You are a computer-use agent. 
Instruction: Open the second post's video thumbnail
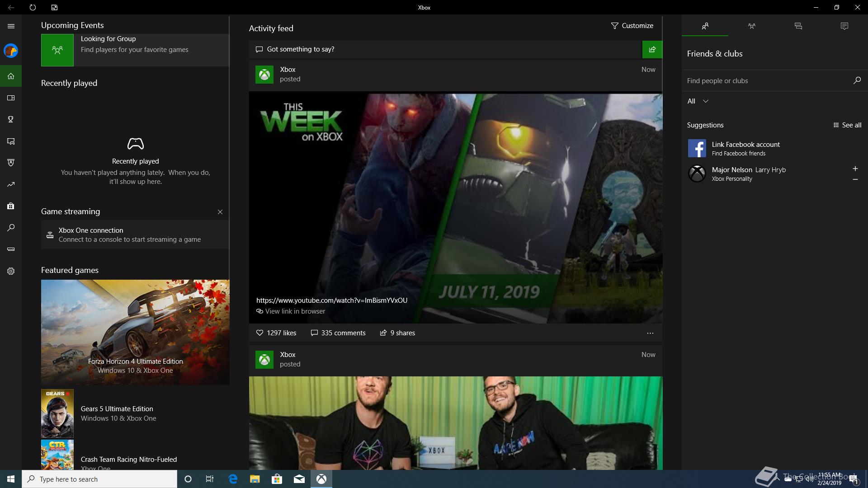pyautogui.click(x=456, y=423)
